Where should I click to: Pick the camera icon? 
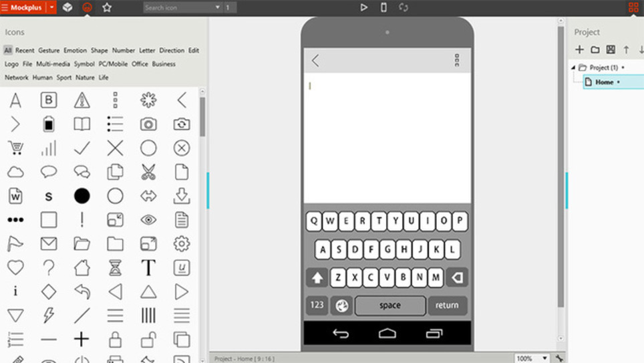(x=148, y=124)
